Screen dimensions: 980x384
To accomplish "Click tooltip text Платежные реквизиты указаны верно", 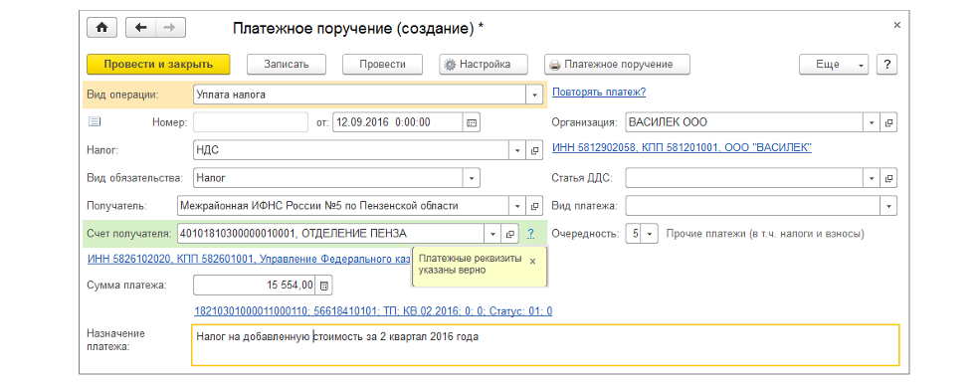I will tap(470, 265).
